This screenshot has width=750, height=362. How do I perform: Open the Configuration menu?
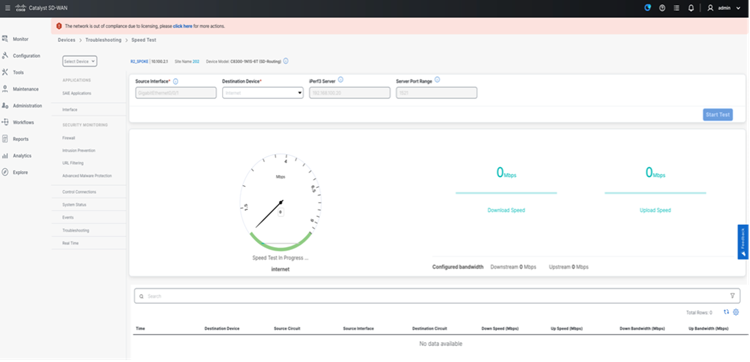point(26,56)
